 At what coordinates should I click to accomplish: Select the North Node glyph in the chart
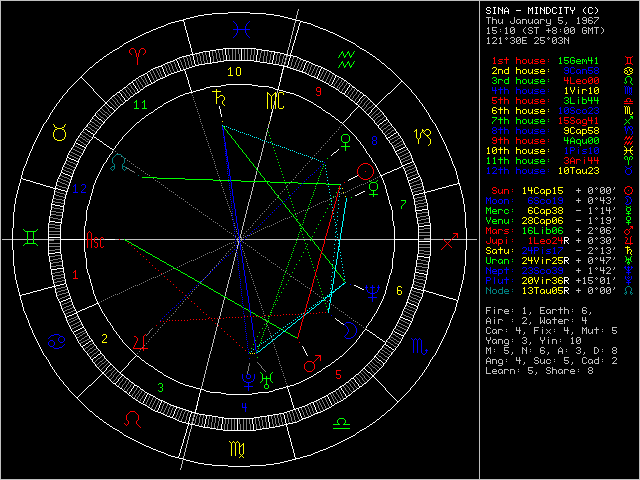click(x=119, y=161)
